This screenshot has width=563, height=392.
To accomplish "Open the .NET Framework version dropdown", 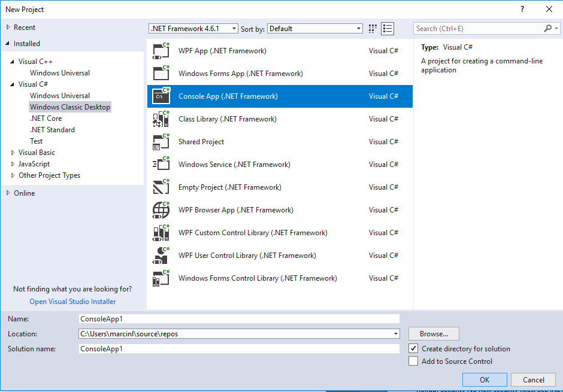I will (193, 29).
